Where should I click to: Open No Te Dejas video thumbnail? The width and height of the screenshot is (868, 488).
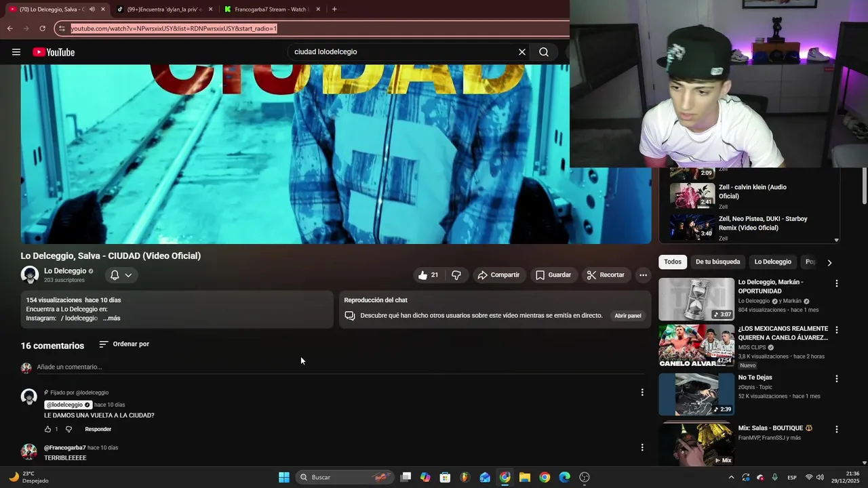click(x=696, y=394)
